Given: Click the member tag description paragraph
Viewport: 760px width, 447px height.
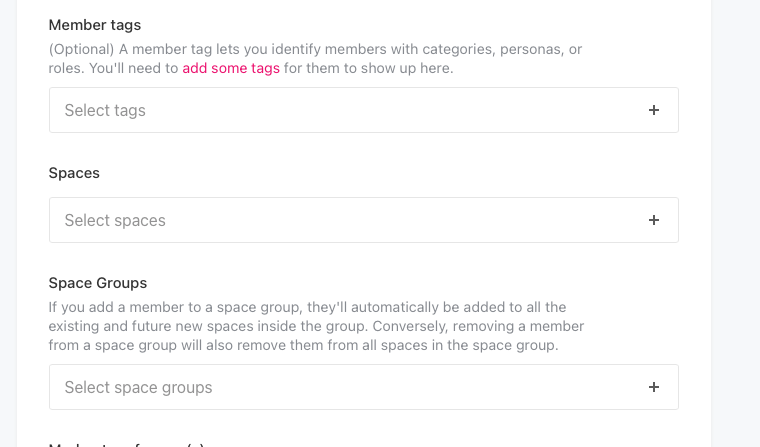Looking at the screenshot, I should click(x=315, y=59).
